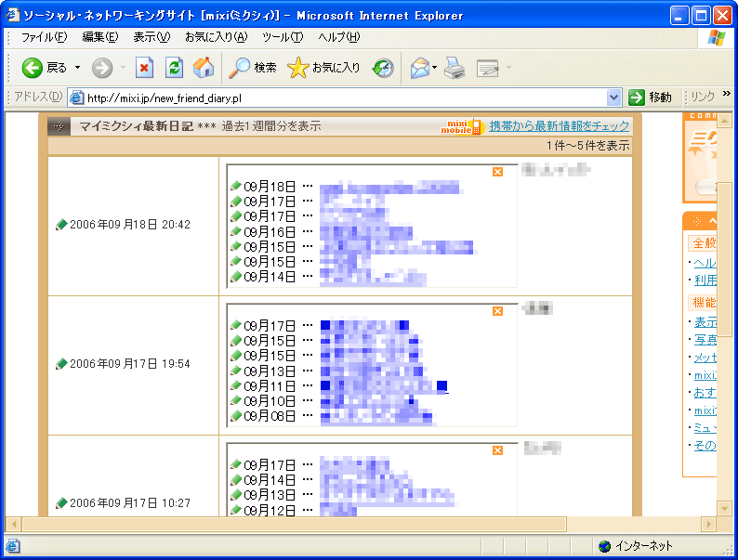Image resolution: width=738 pixels, height=560 pixels.
Task: Close first friend's diary box with orange X
Action: [497, 172]
